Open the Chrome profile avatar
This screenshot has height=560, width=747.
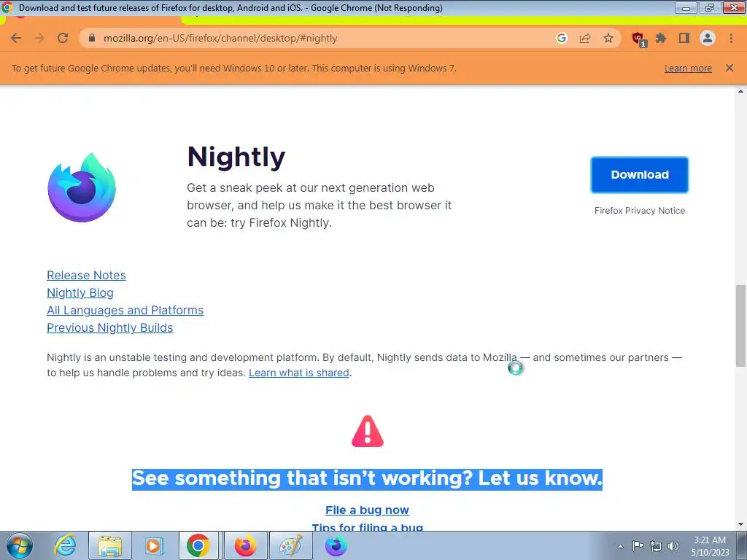coord(708,38)
